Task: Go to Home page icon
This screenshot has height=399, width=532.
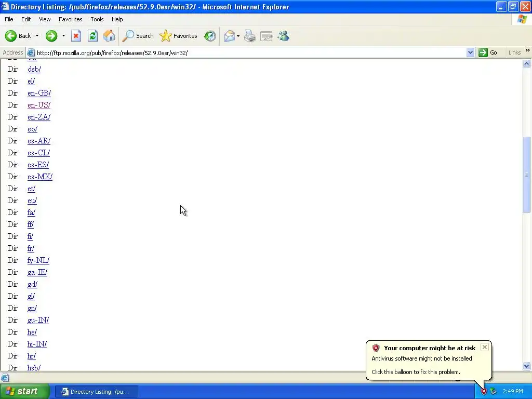Action: click(x=109, y=36)
